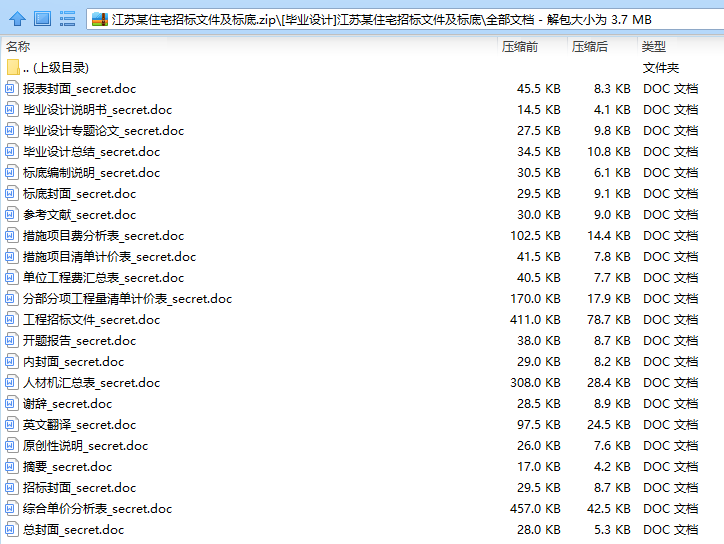Select file name 参考文献_secret.doc
Screen dimensions: 724x544
point(79,215)
